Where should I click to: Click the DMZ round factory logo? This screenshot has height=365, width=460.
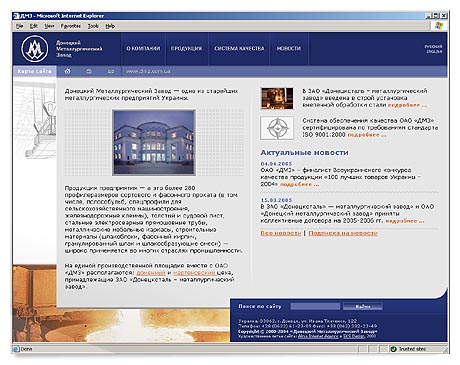coord(35,49)
